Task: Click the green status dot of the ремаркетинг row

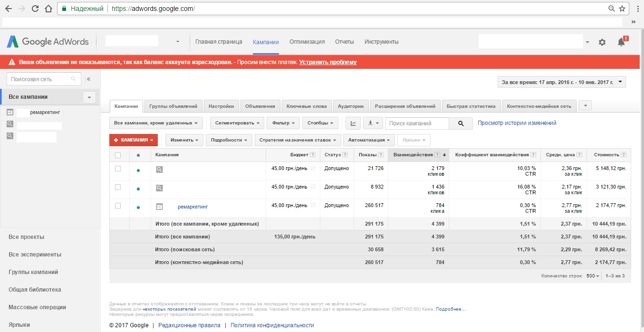Action: [x=138, y=208]
